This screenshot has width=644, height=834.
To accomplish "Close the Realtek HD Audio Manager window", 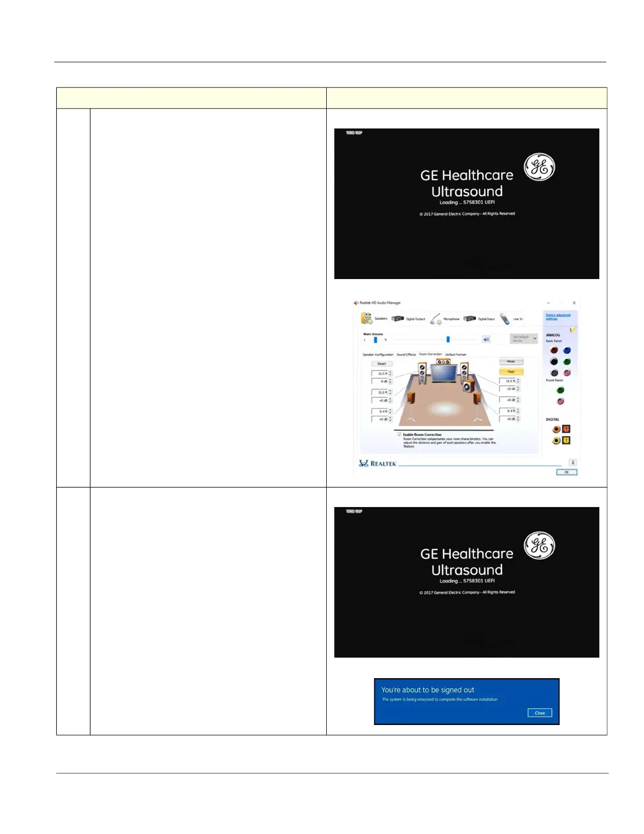I will pos(574,303).
